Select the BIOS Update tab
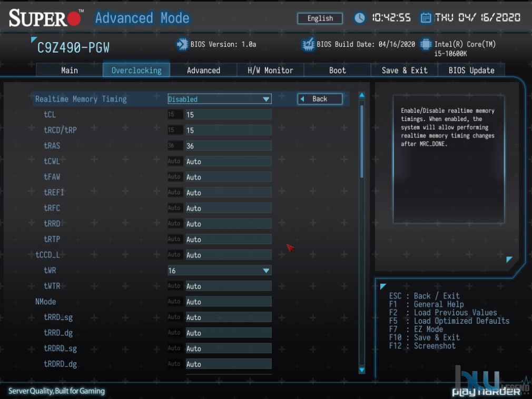532x399 pixels. 471,70
